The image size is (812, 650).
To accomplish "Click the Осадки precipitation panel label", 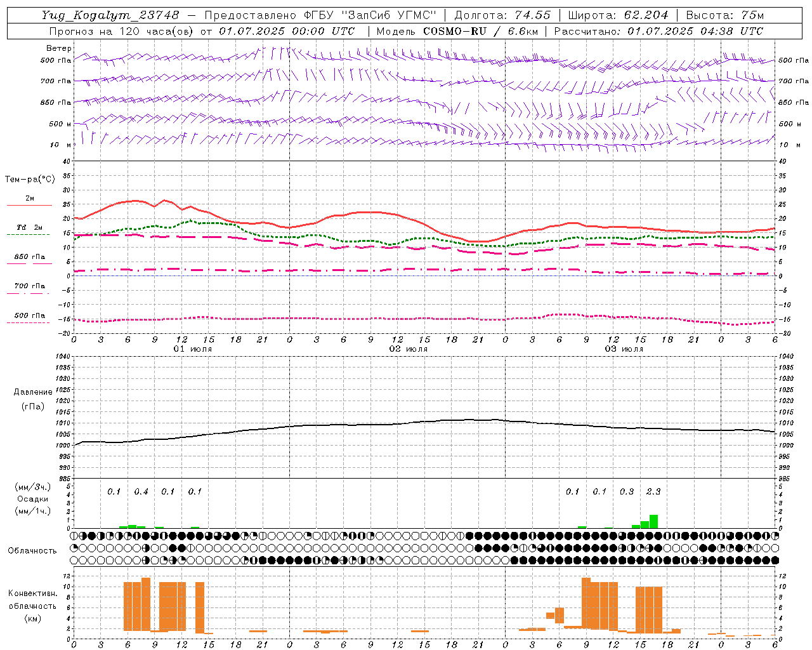I will (x=32, y=499).
